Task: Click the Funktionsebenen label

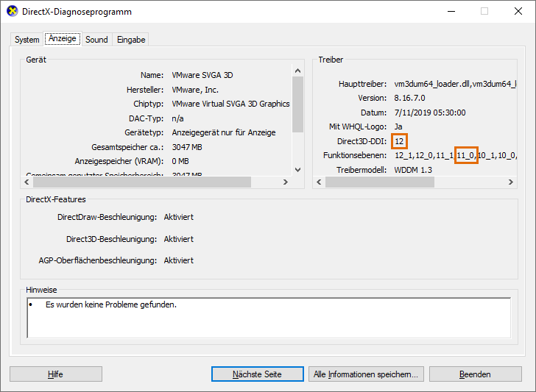Action: tap(355, 155)
